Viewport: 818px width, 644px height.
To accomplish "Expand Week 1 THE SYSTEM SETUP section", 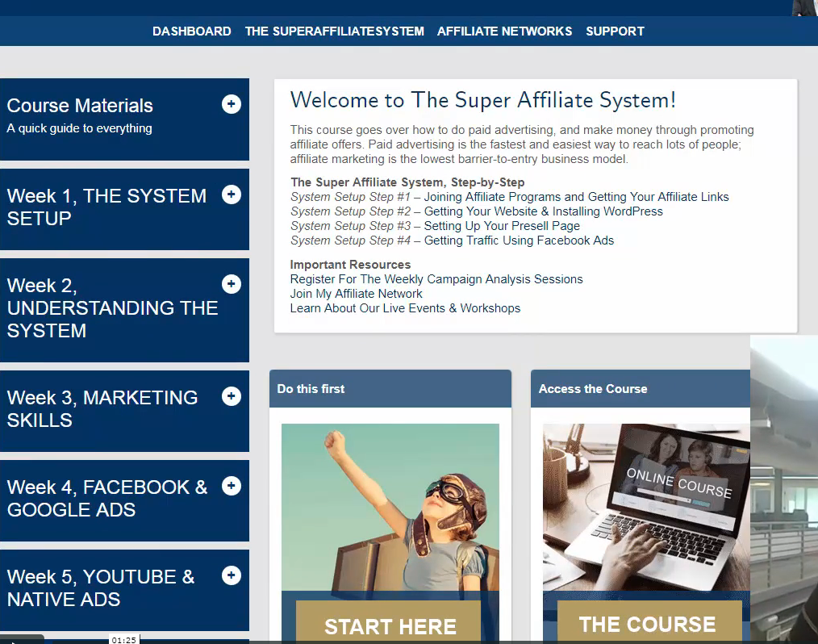I will click(231, 194).
